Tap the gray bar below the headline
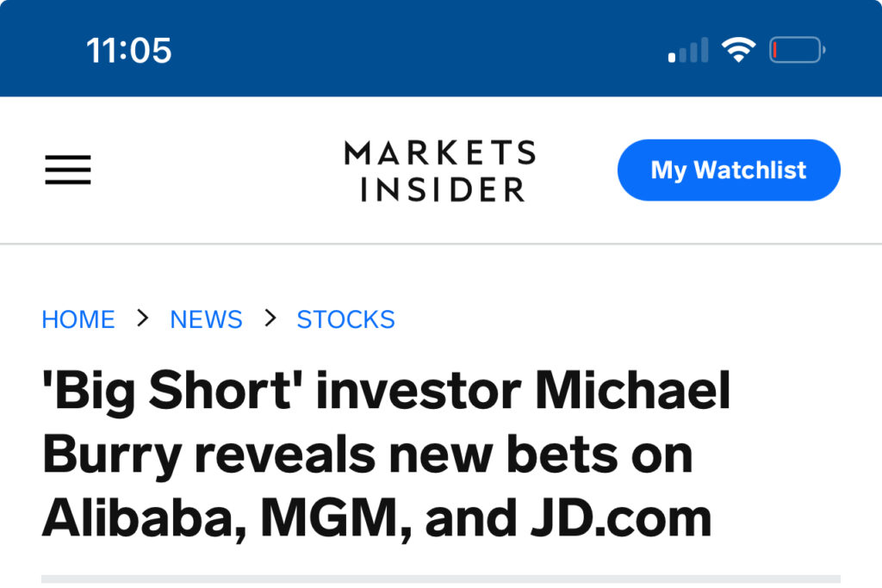This screenshot has height=588, width=882. click(440, 579)
